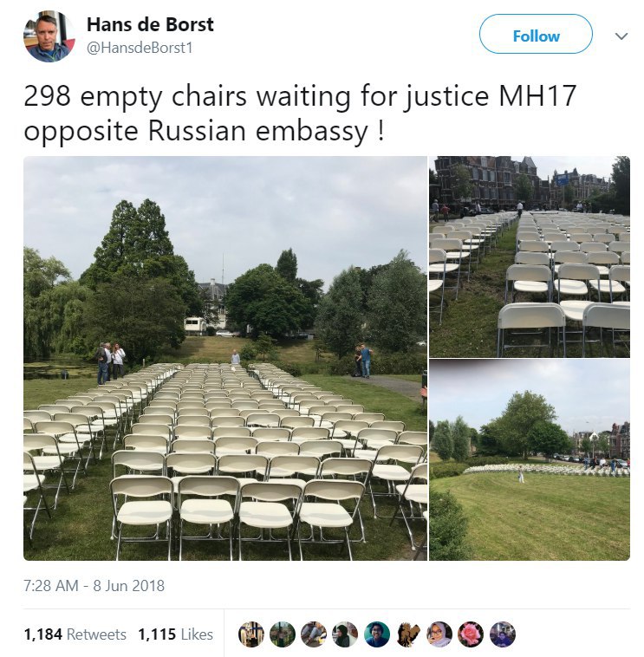Screen dimensions: 644x657
Task: Click the @HansdeBorst1 handle
Action: click(x=139, y=48)
